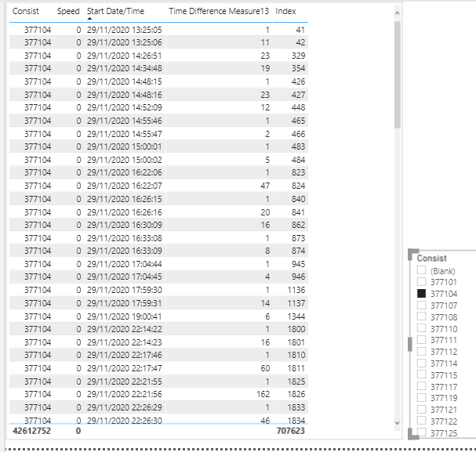Viewport: 476px width, 452px height.
Task: Click Index value 824
Action: pyautogui.click(x=299, y=186)
